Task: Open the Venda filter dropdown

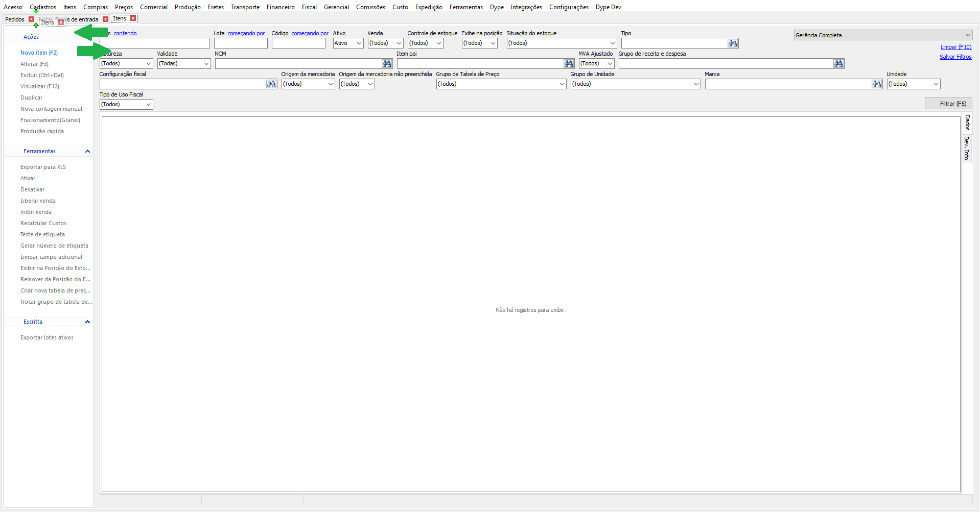Action: (386, 43)
